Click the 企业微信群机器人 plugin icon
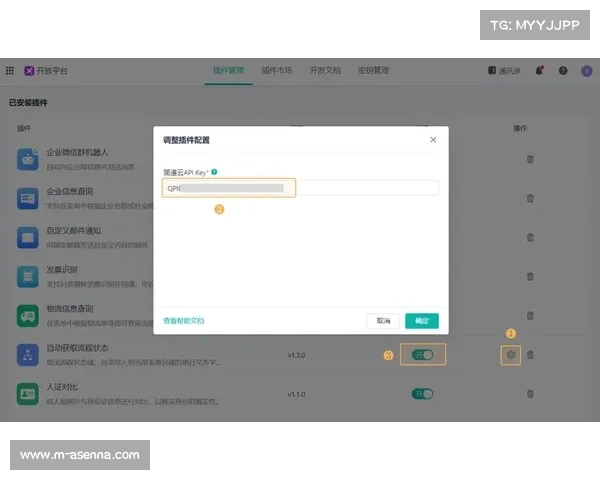600x480 pixels. (28, 159)
